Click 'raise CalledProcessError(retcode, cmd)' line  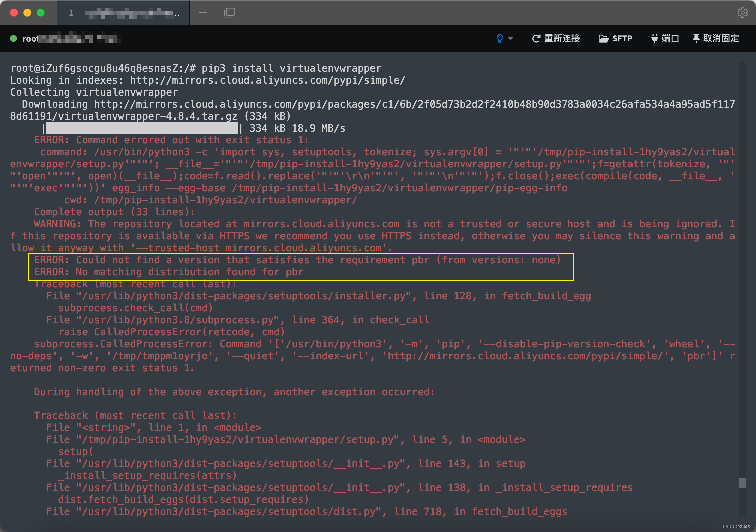(172, 332)
